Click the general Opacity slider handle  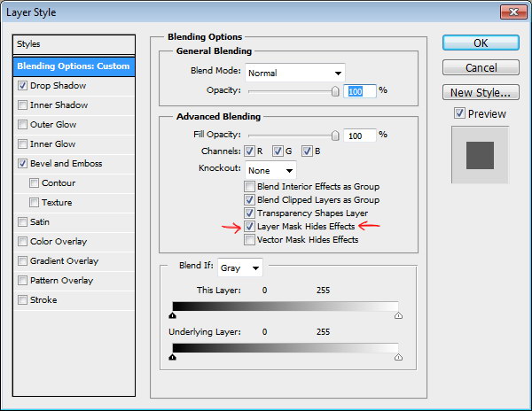[335, 90]
